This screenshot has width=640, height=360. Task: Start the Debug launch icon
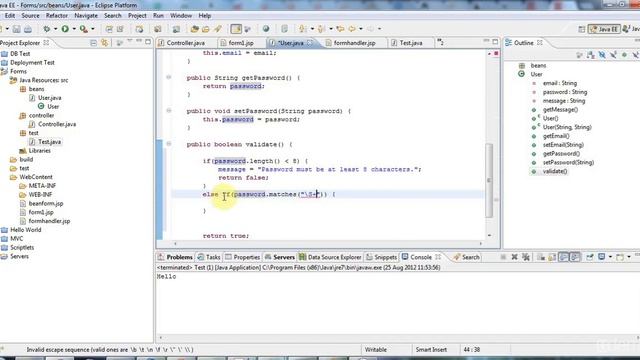pyautogui.click(x=47, y=29)
